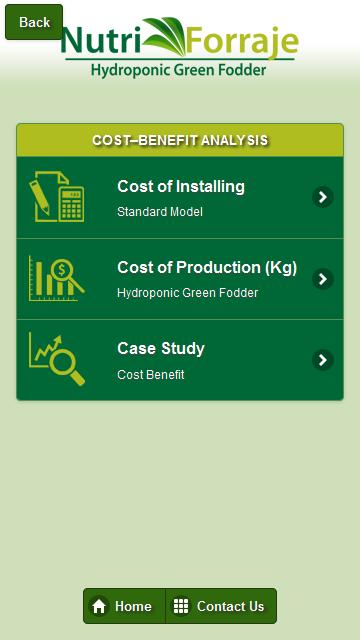360x640 pixels.
Task: Click the Cost Benefit subtitle text
Action: pyautogui.click(x=151, y=375)
